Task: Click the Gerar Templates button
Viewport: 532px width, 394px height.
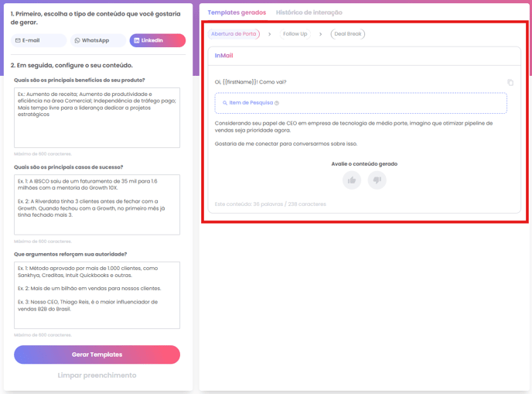Action: (x=97, y=355)
